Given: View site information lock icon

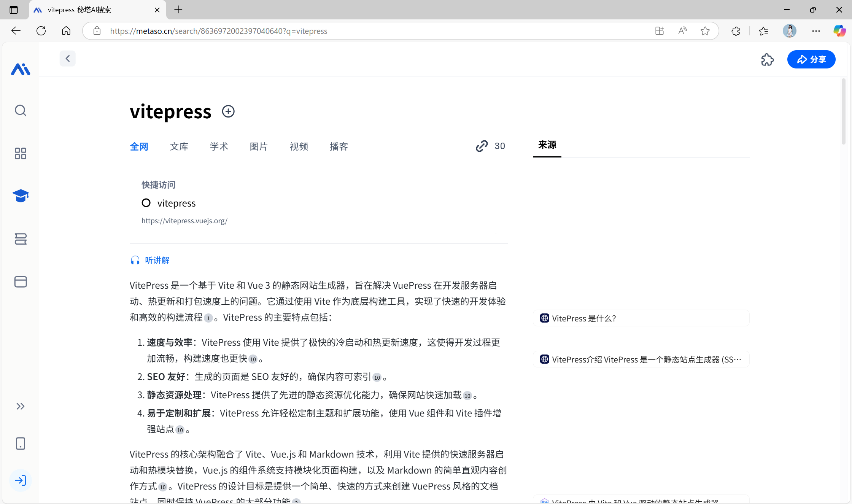Looking at the screenshot, I should [x=97, y=31].
